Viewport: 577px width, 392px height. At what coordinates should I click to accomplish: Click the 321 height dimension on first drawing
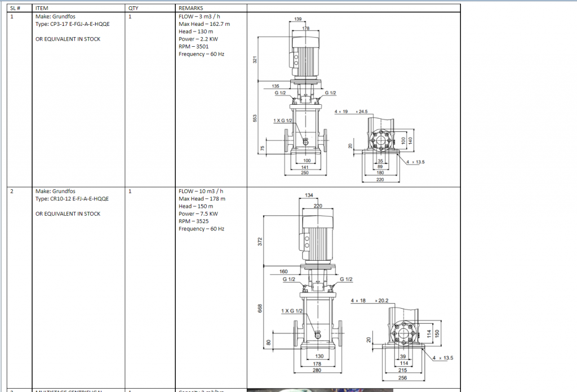(x=255, y=59)
